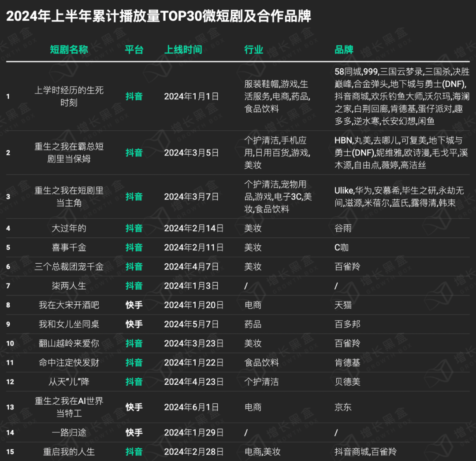The width and height of the screenshot is (476, 461).
Task: Click the drama 一路归途
Action: (x=69, y=432)
